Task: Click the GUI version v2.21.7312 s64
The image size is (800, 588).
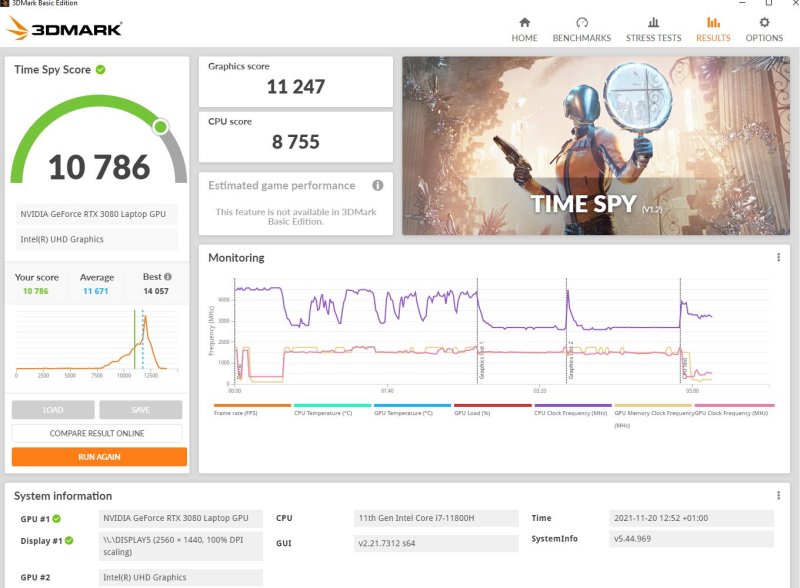Action: pyautogui.click(x=436, y=543)
